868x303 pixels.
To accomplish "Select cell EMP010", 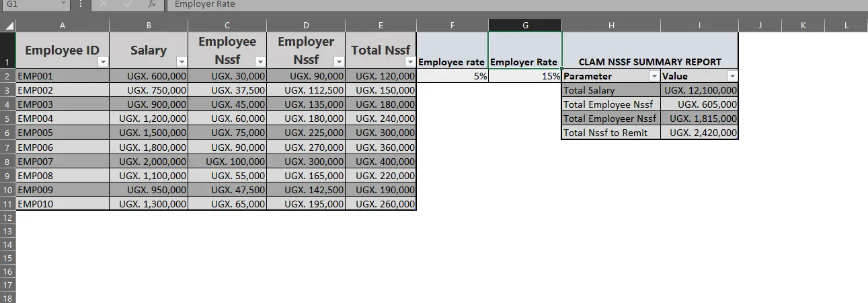I will (x=63, y=203).
